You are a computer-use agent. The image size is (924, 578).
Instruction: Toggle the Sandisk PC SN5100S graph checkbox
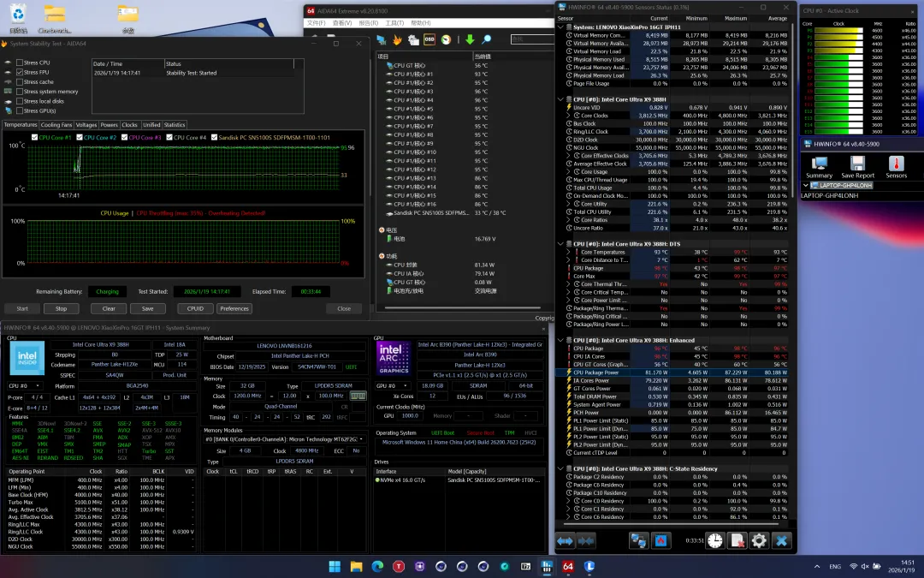click(214, 137)
